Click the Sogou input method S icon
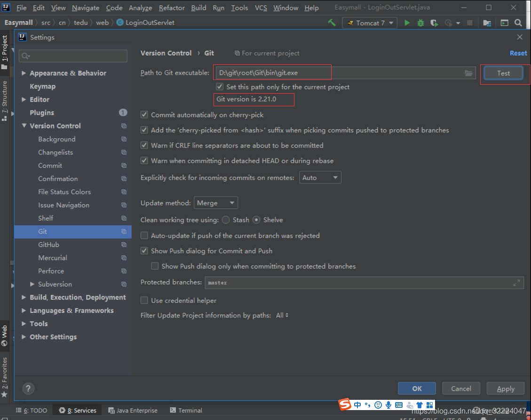 pos(345,404)
